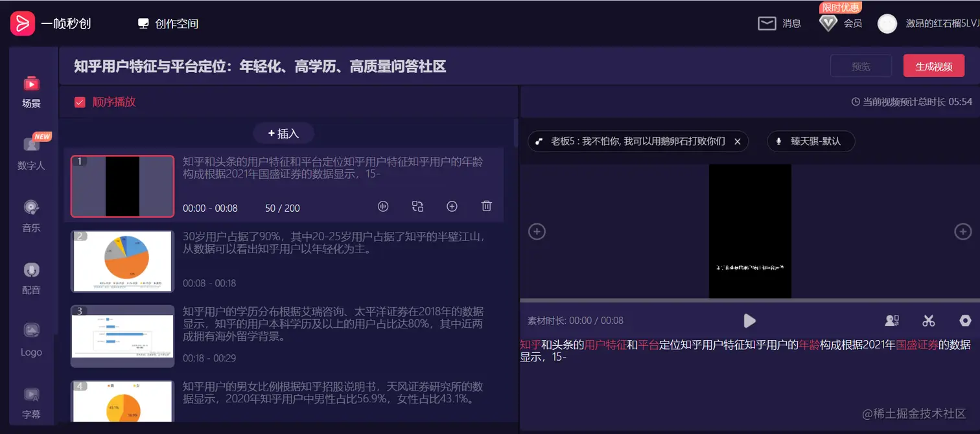Click scene 3 timestamp 00:18 - 00:29
This screenshot has height=434, width=980.
click(x=210, y=358)
